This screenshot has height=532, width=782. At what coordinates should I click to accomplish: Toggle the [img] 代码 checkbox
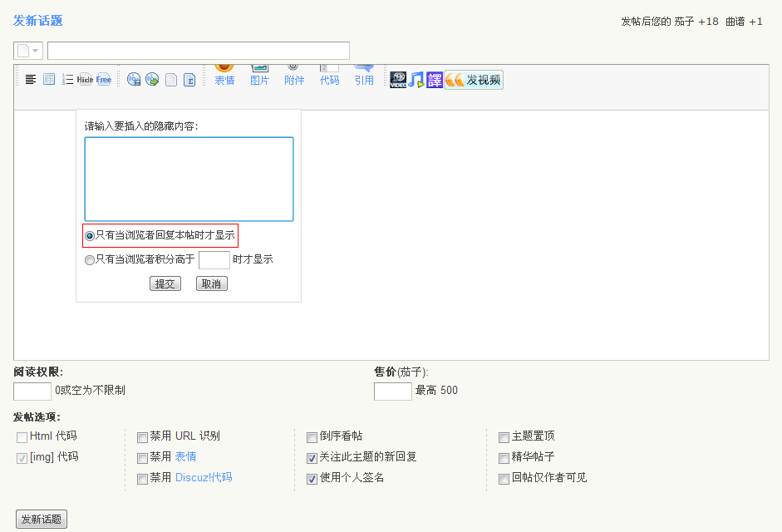coord(22,458)
